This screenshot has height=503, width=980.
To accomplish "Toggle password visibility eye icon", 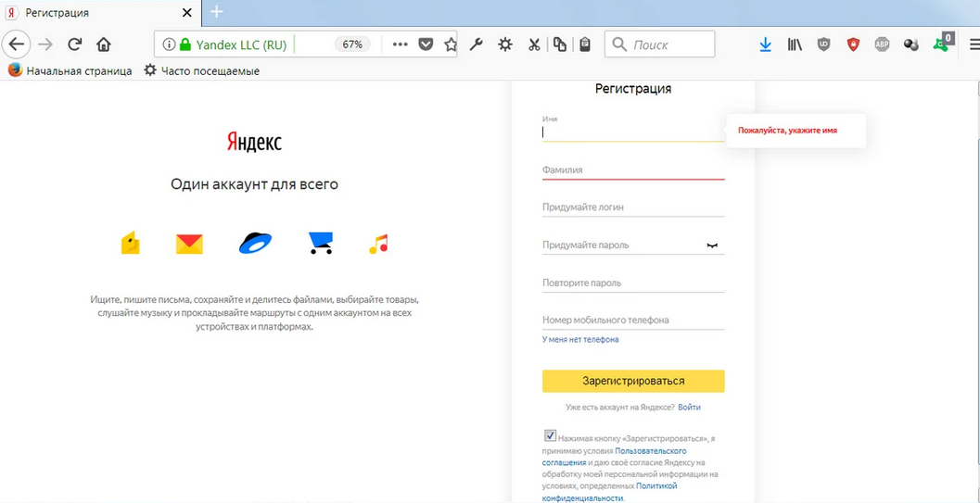I will coord(712,245).
